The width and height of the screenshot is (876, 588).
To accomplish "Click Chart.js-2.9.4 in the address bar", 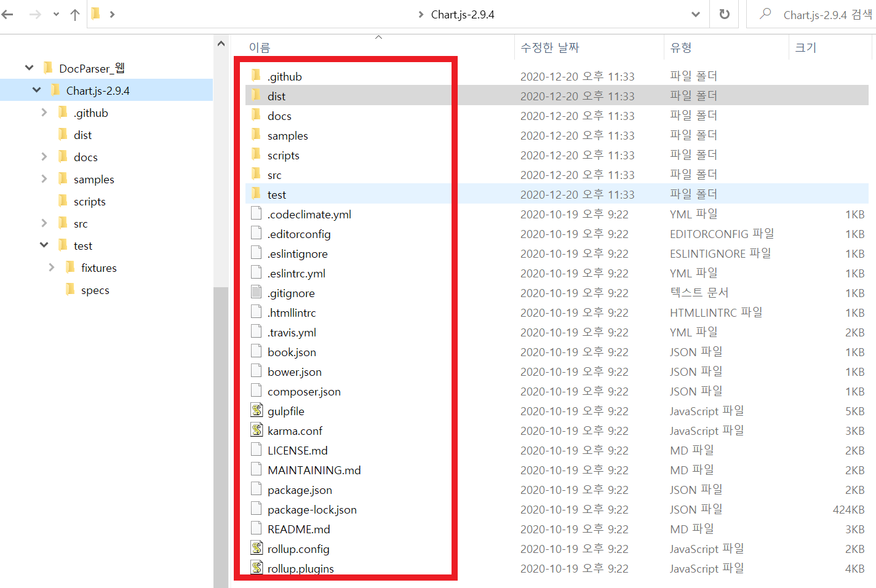I will (463, 15).
